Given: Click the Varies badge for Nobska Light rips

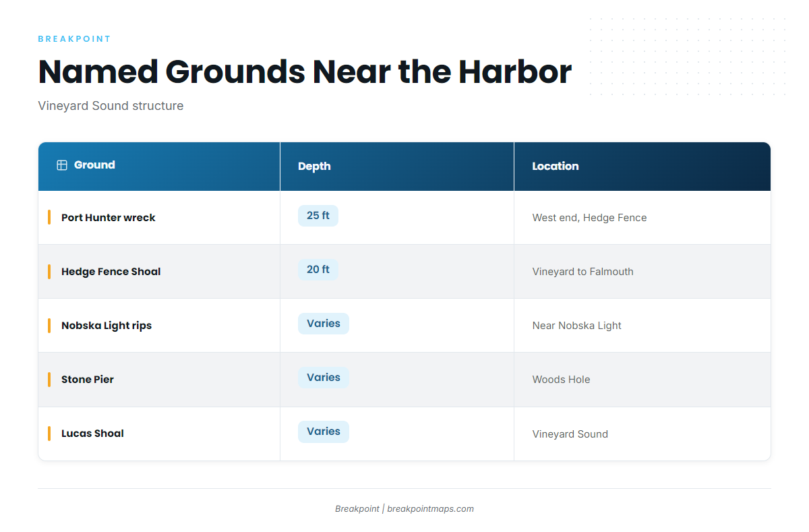Looking at the screenshot, I should [x=324, y=324].
